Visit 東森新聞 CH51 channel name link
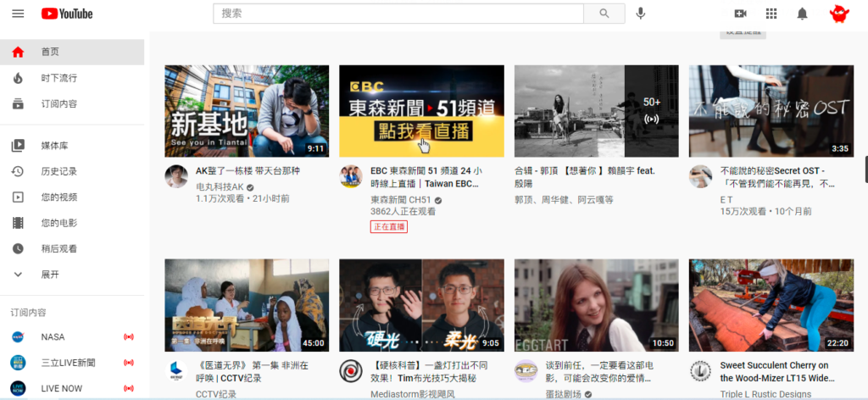This screenshot has height=400, width=868. point(401,200)
